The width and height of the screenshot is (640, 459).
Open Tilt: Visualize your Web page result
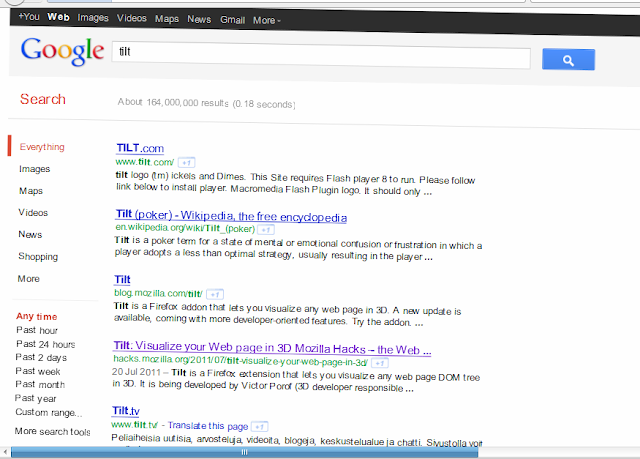pyautogui.click(x=272, y=348)
